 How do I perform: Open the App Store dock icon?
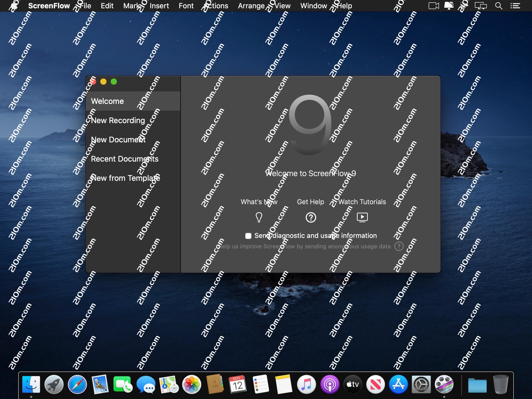pos(398,385)
